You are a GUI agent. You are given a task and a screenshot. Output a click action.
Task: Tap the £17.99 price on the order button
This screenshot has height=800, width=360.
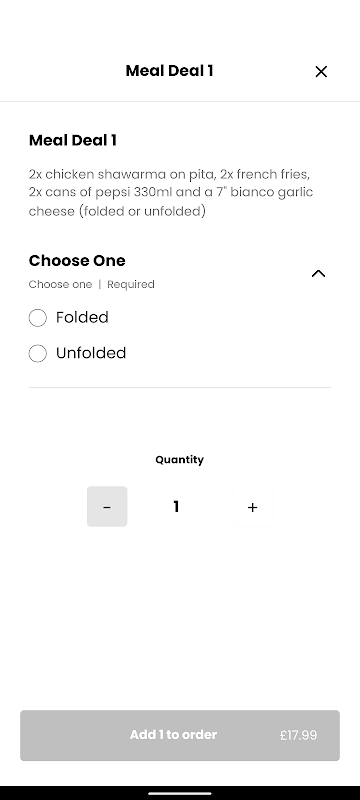pyautogui.click(x=298, y=735)
